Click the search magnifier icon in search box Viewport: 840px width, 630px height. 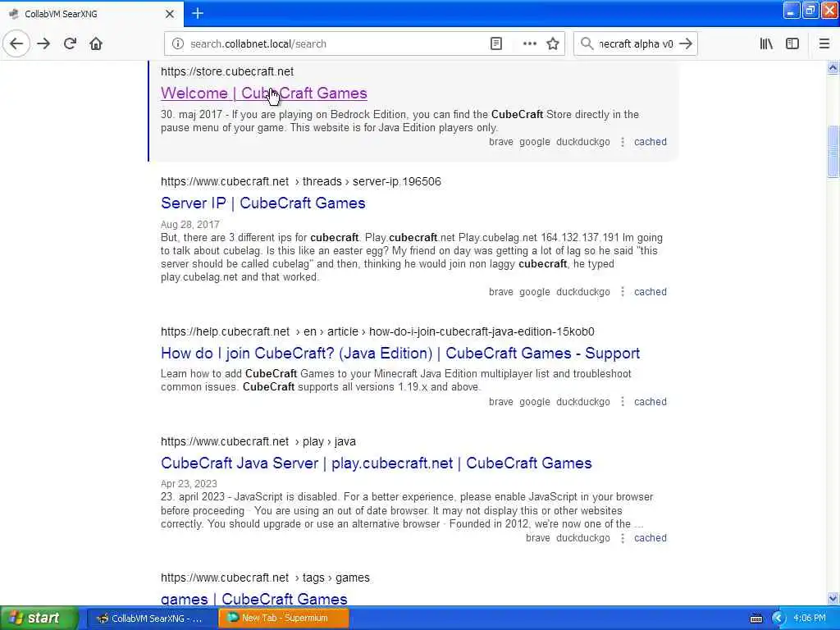[587, 43]
